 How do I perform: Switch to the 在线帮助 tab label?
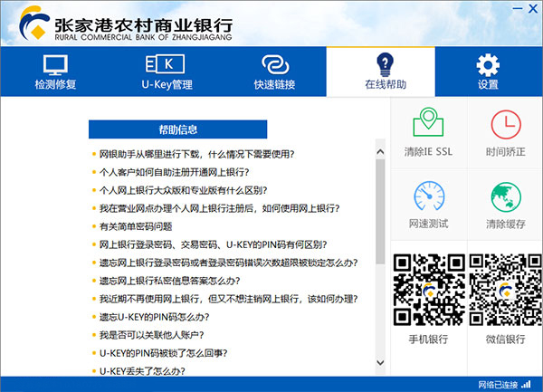click(x=386, y=84)
